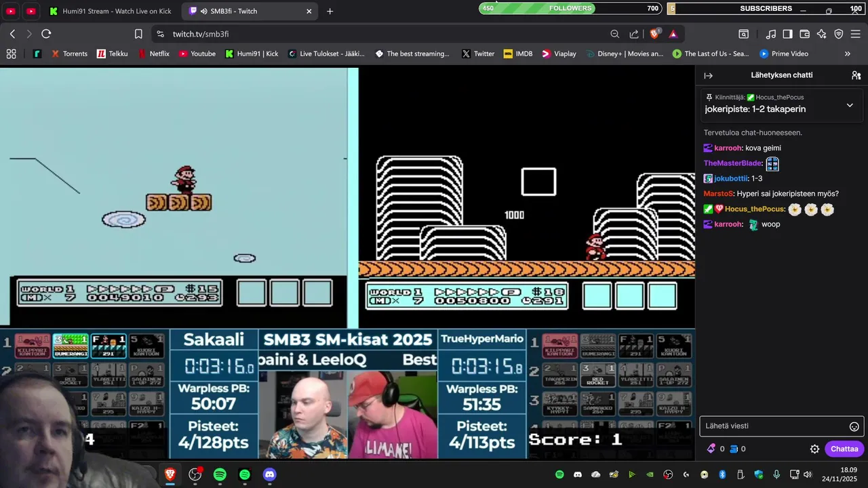
Task: Open Spotify tray icon
Action: click(559, 474)
